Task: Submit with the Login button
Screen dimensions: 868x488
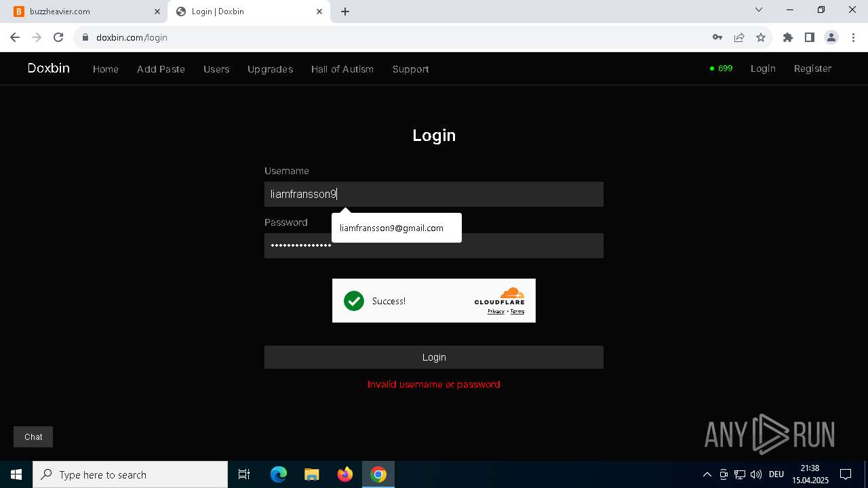Action: 434,357
